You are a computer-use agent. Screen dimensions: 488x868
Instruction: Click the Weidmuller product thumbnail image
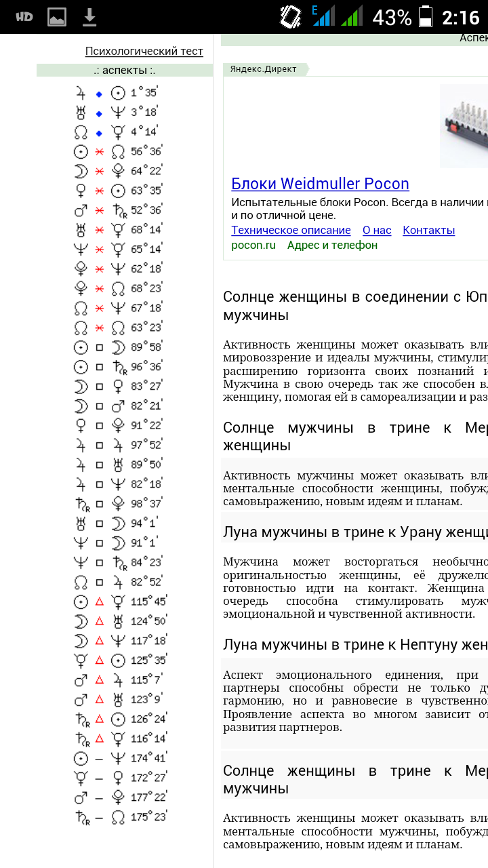tap(464, 126)
